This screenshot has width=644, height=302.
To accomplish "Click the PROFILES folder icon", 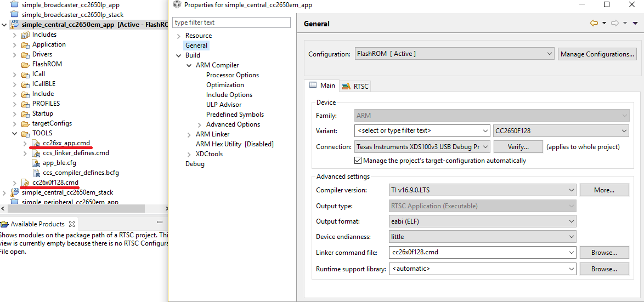I will [x=25, y=104].
